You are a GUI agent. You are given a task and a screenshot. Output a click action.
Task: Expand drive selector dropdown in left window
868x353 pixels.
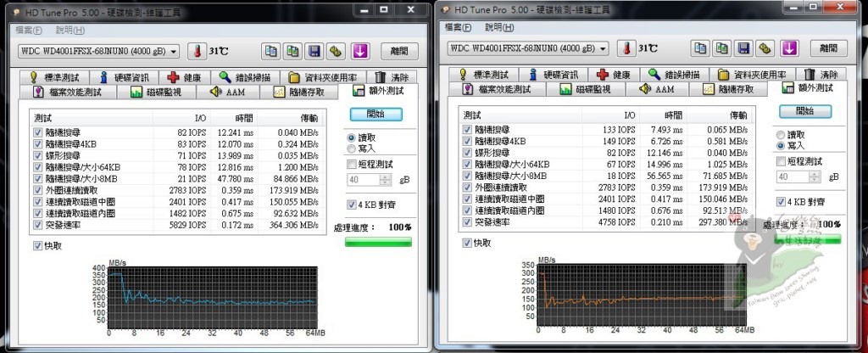175,51
